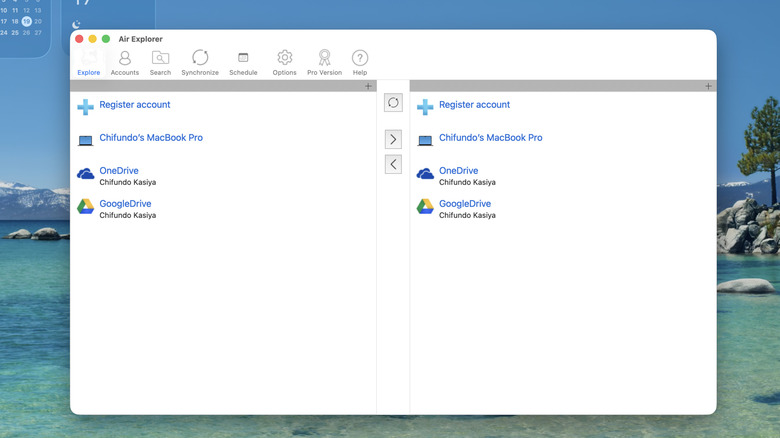Open Chifundo's MacBook Pro in left pane
780x438 pixels.
[151, 137]
